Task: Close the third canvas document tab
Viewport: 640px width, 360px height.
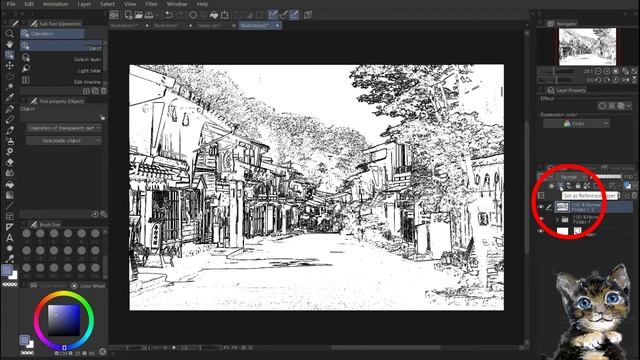Action: (234, 25)
